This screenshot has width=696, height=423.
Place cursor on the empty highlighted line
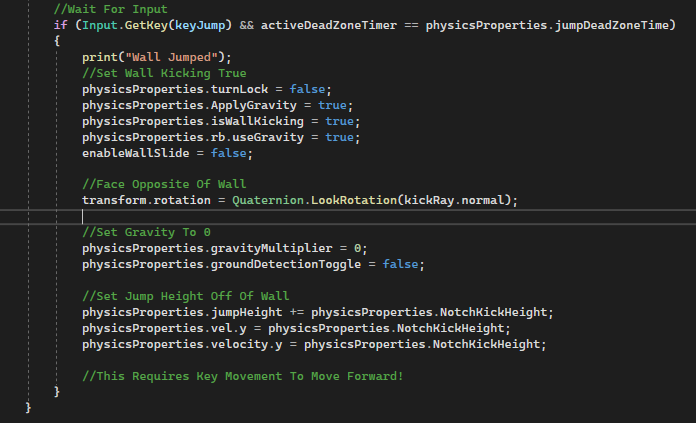(348, 217)
